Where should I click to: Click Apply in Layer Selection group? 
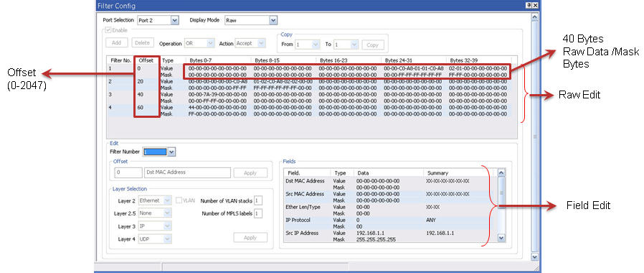[x=250, y=238]
